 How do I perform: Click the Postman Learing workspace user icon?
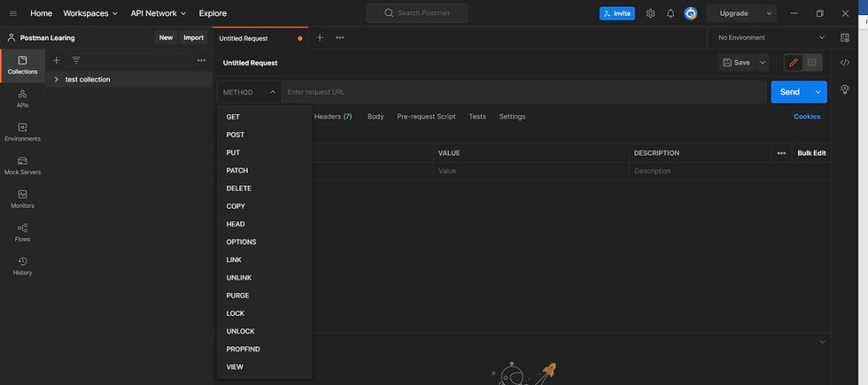(x=11, y=37)
